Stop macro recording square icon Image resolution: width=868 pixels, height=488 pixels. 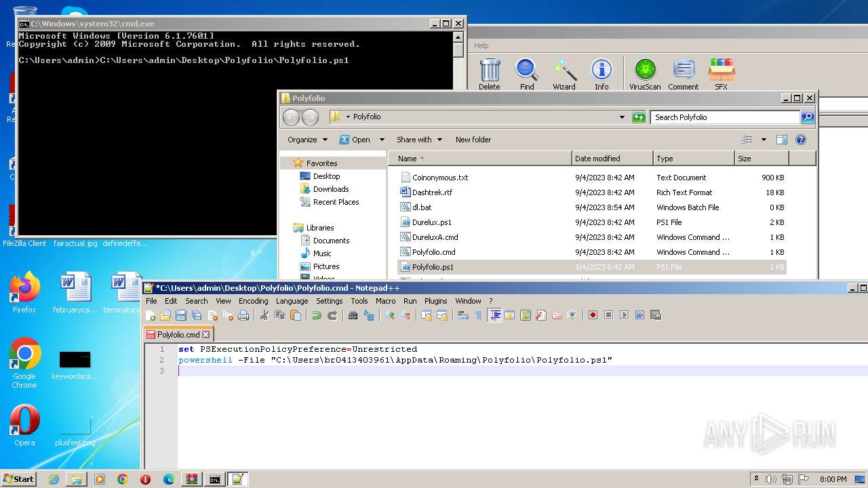[x=608, y=315]
